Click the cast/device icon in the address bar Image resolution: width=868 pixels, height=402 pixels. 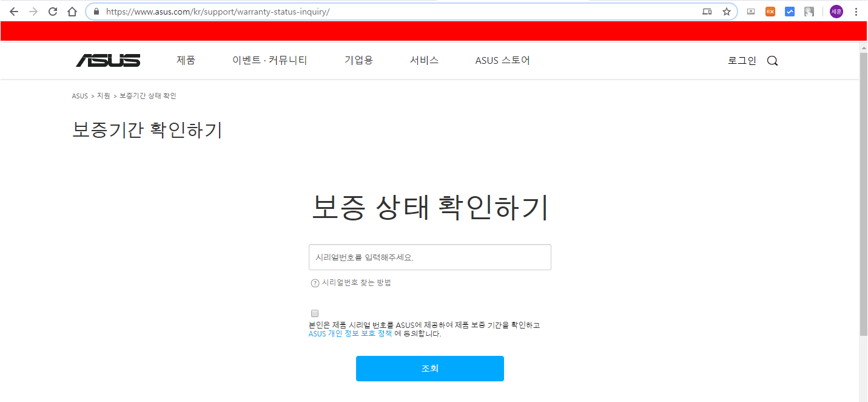pyautogui.click(x=707, y=12)
